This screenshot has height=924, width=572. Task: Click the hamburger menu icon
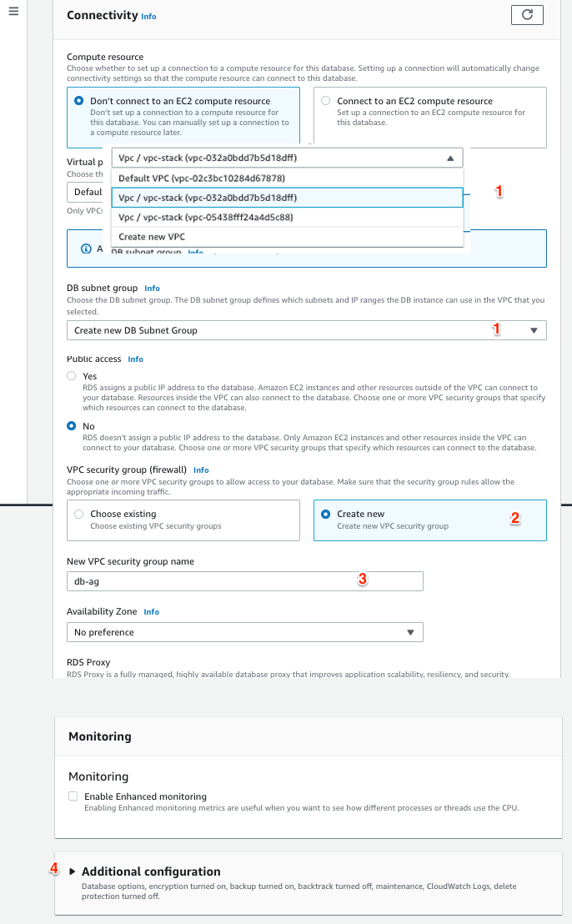[x=13, y=17]
